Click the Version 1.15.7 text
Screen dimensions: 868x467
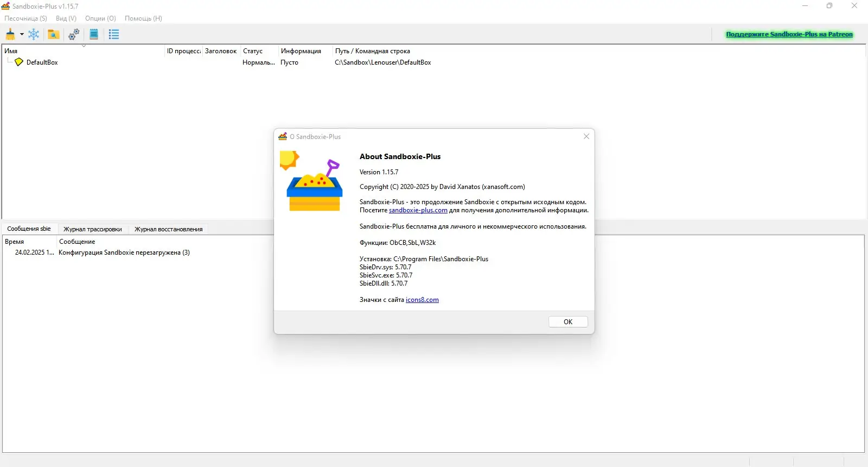click(379, 172)
